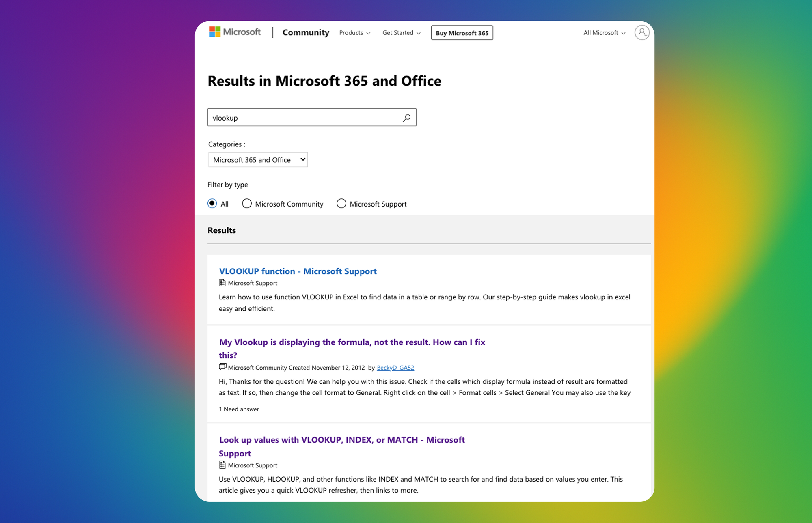Click Buy Microsoft 365 button

462,33
